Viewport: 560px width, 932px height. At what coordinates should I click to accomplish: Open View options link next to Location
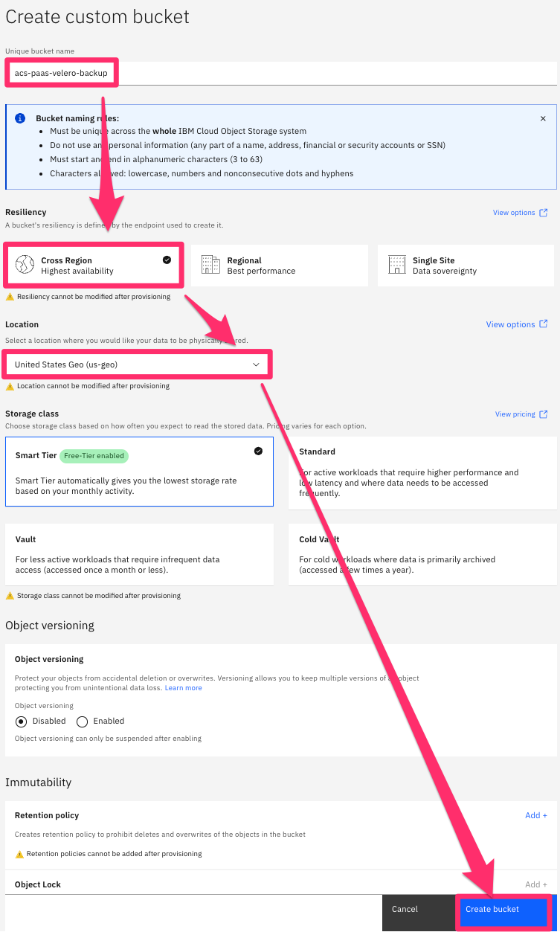pos(510,324)
